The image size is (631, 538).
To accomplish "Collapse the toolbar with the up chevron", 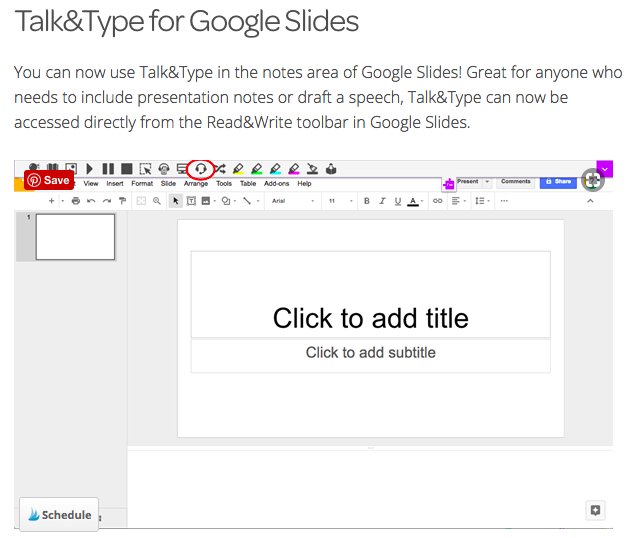I will click(590, 201).
